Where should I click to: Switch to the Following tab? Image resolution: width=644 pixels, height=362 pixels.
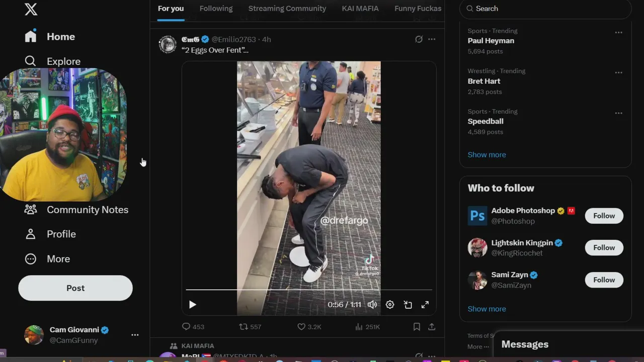[216, 9]
